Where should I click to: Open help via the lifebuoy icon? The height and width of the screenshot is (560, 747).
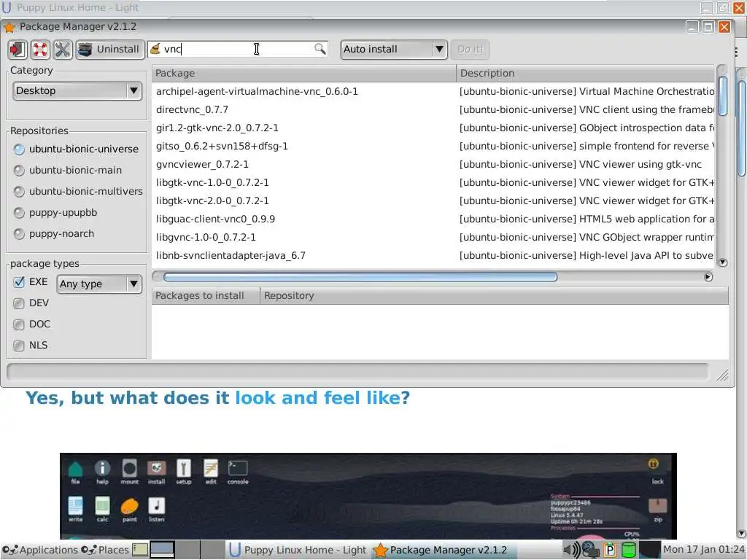(x=40, y=49)
